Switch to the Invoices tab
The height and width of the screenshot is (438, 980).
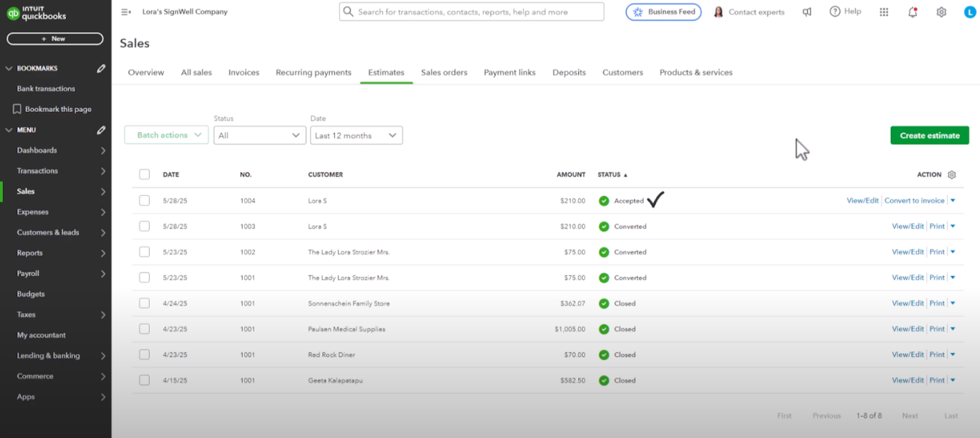(x=243, y=72)
